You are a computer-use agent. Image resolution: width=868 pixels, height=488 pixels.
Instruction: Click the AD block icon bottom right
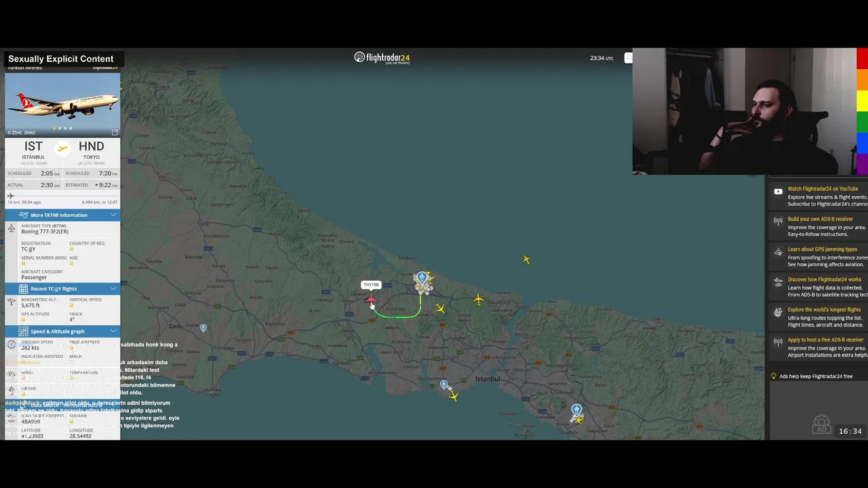821,424
